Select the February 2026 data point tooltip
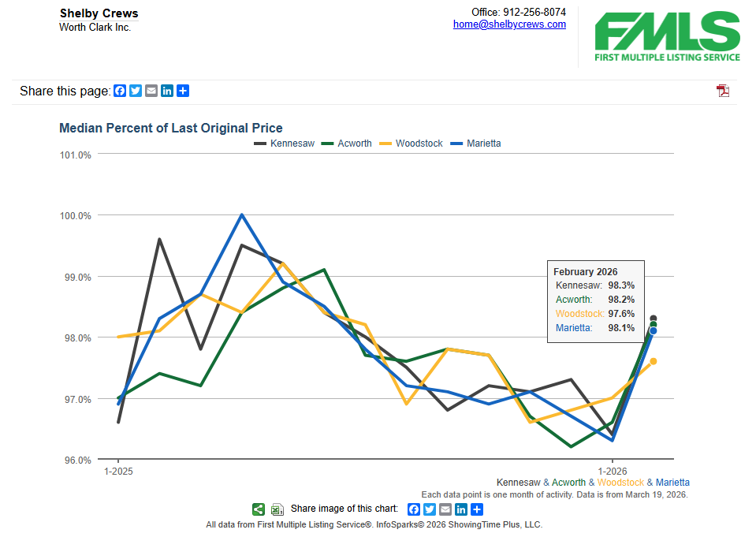 point(595,301)
